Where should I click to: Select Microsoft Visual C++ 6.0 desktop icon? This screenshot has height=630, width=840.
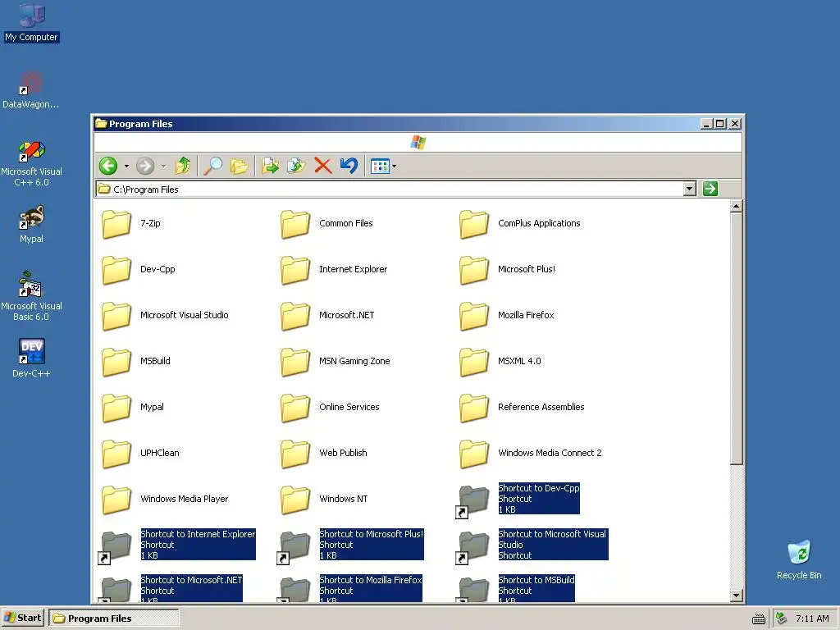[x=32, y=164]
